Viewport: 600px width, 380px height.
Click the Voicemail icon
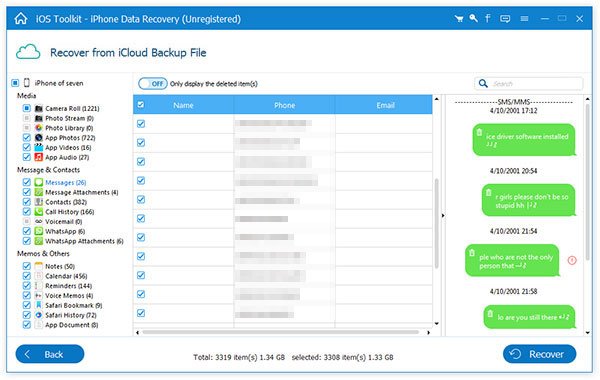pyautogui.click(x=39, y=222)
